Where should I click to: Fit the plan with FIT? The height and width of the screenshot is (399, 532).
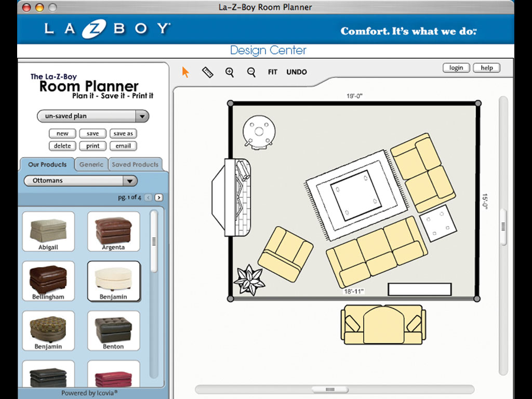point(272,72)
